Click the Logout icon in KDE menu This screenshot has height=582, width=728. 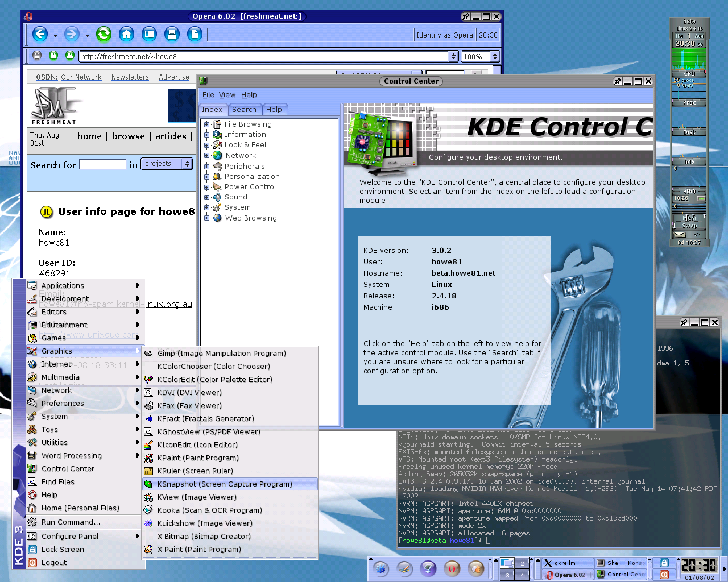[32, 562]
